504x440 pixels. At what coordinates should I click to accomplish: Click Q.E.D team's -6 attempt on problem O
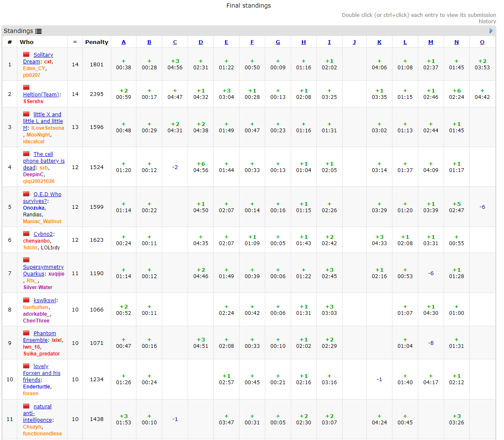[x=482, y=207]
